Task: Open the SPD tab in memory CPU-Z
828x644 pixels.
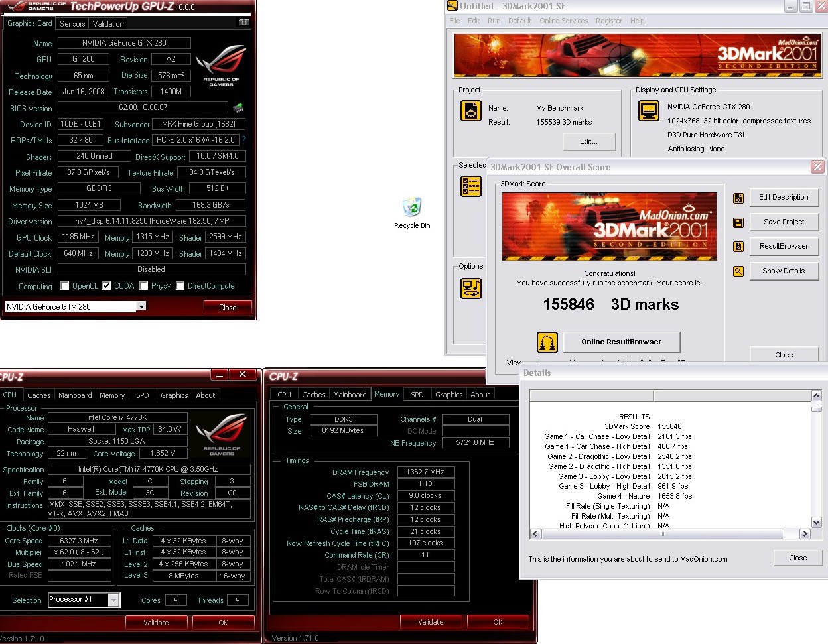Action: tap(417, 394)
